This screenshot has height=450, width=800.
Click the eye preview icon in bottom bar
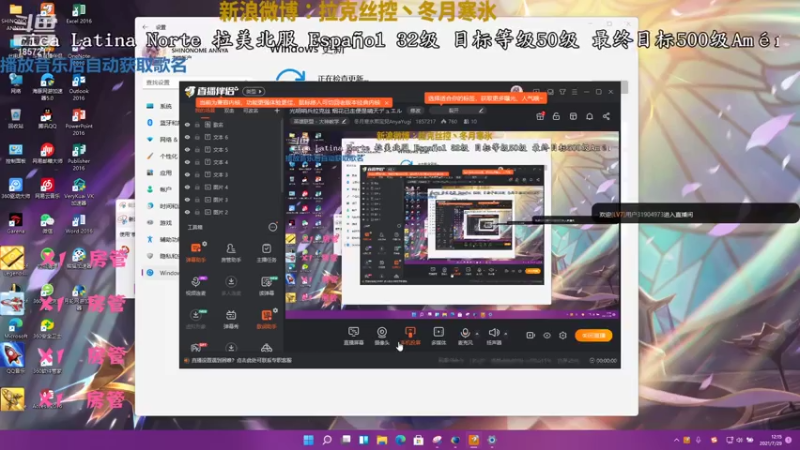pos(546,335)
